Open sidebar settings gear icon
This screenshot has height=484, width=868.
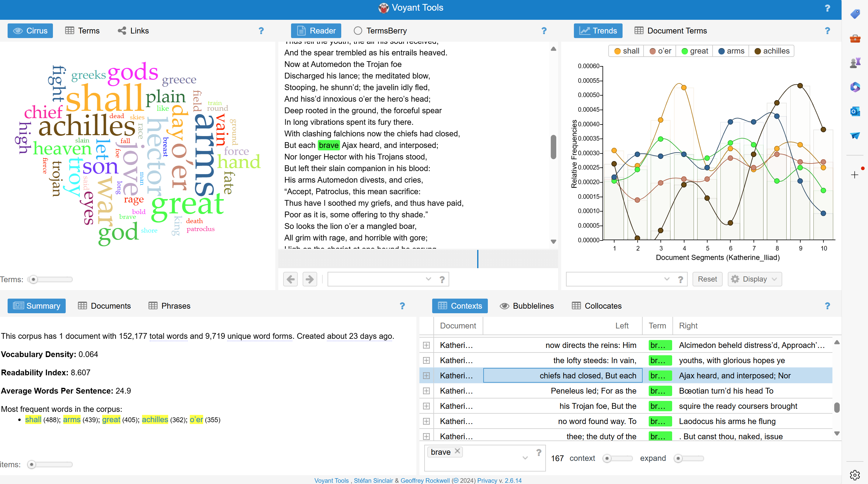(x=855, y=475)
